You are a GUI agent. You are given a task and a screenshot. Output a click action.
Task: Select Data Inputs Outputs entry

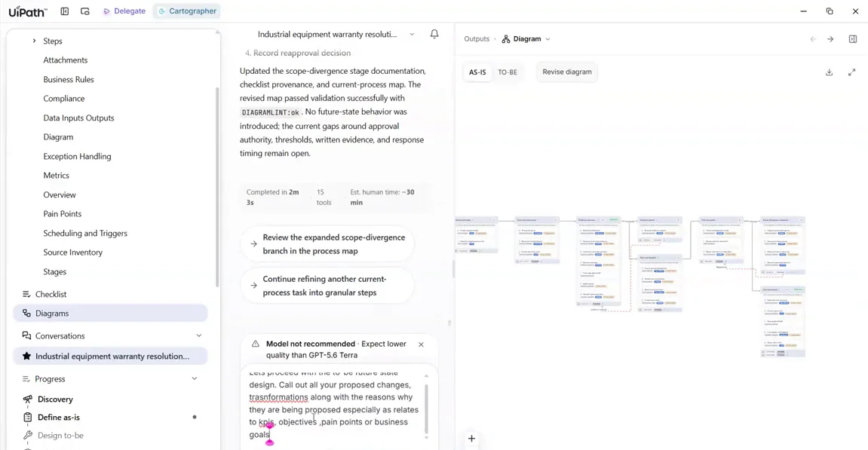(78, 118)
